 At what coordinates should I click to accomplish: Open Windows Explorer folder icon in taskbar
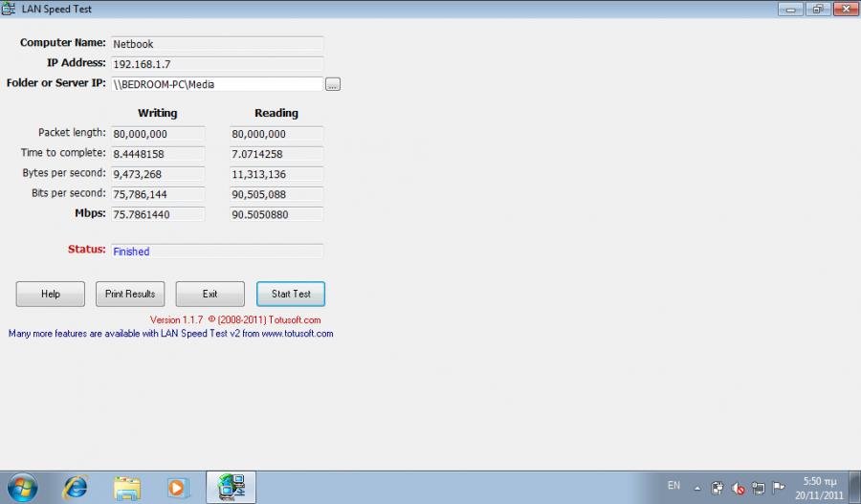pos(126,487)
